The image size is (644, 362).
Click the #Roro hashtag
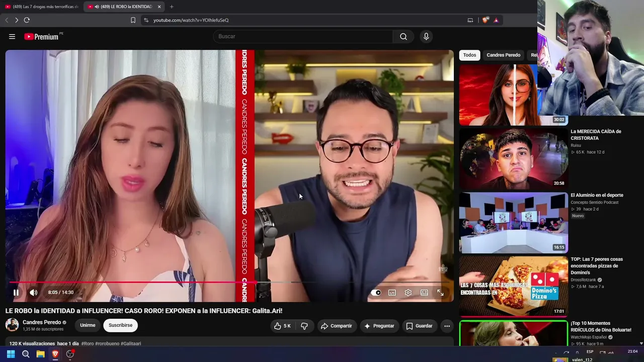(88, 343)
